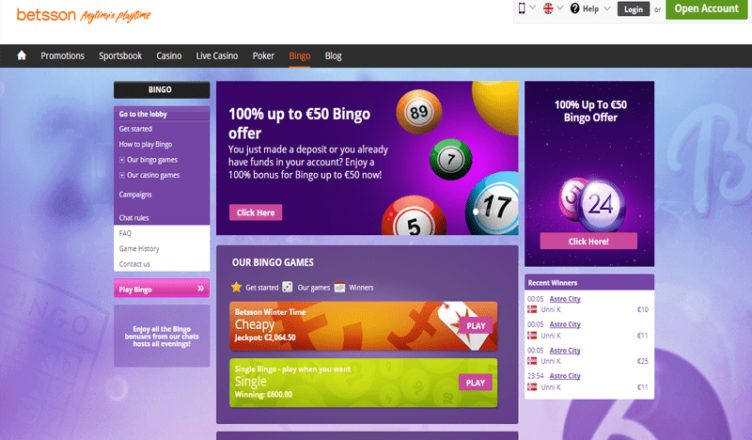The height and width of the screenshot is (440, 752).
Task: Click the Login button
Action: tap(634, 9)
